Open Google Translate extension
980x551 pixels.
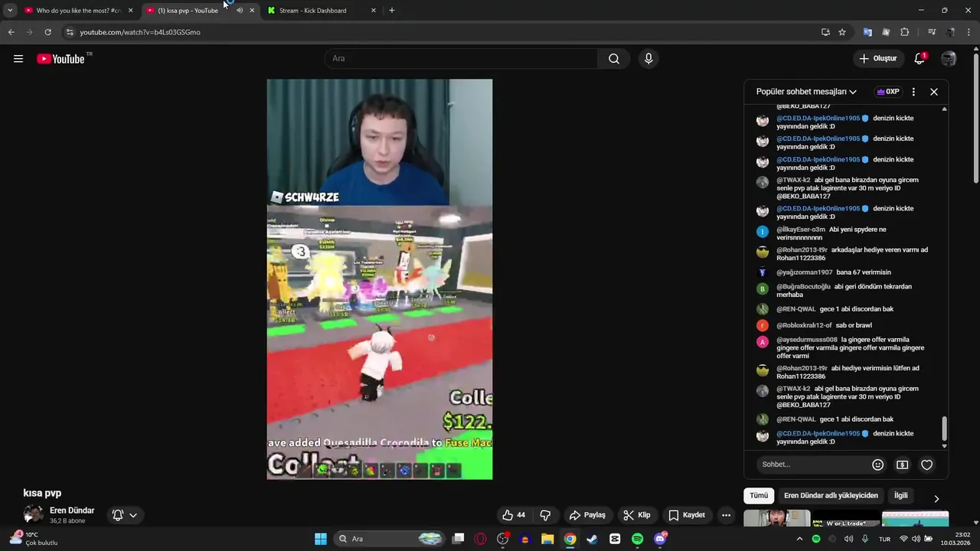point(867,32)
